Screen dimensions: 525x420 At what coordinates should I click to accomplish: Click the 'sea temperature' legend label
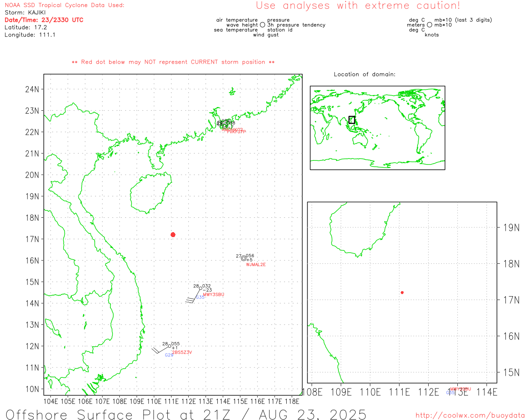point(236,30)
